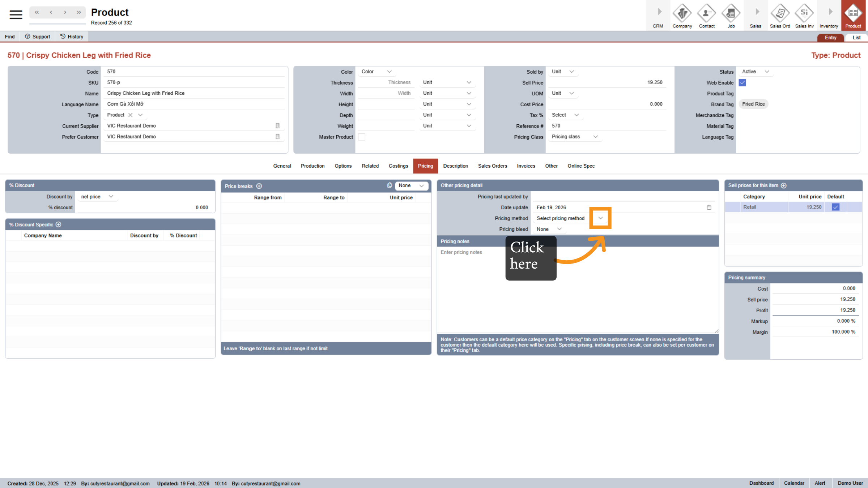The width and height of the screenshot is (868, 488).
Task: Untick the Web Enable checkbox
Action: (x=743, y=83)
